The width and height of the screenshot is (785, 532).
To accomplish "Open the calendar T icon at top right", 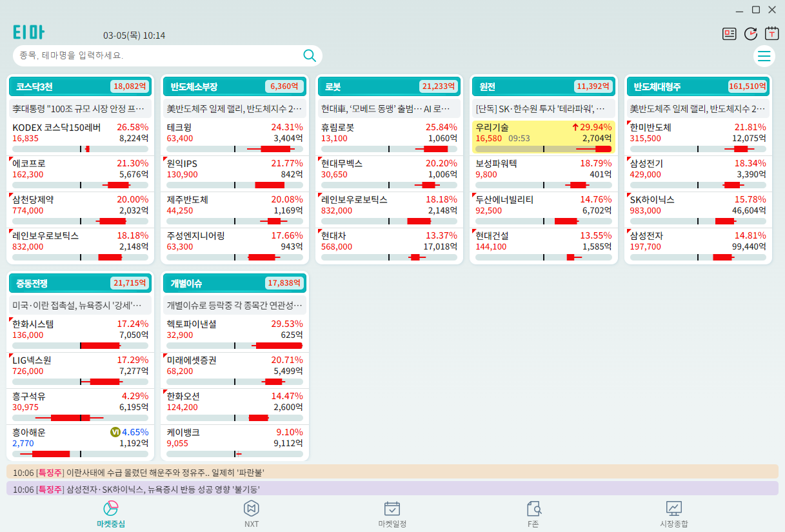I will click(x=772, y=34).
